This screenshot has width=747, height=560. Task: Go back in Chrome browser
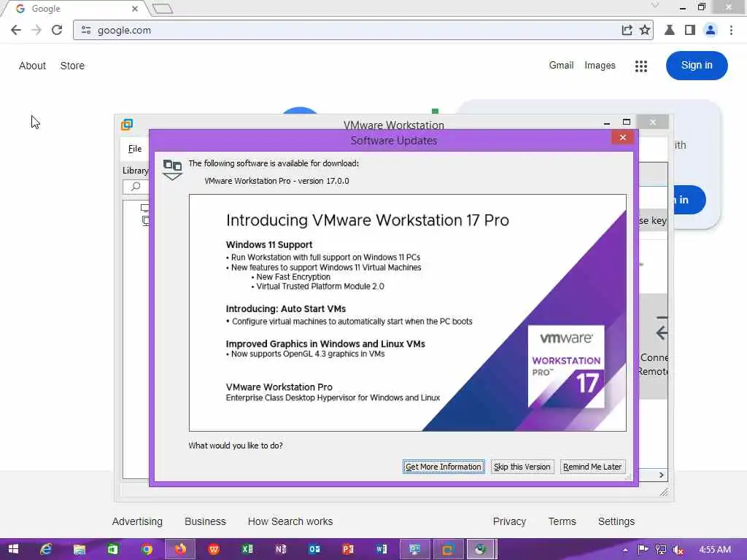point(16,30)
